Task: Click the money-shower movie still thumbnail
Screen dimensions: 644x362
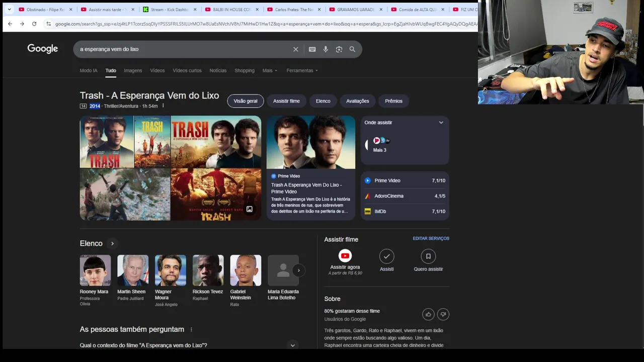Action: 125,195
